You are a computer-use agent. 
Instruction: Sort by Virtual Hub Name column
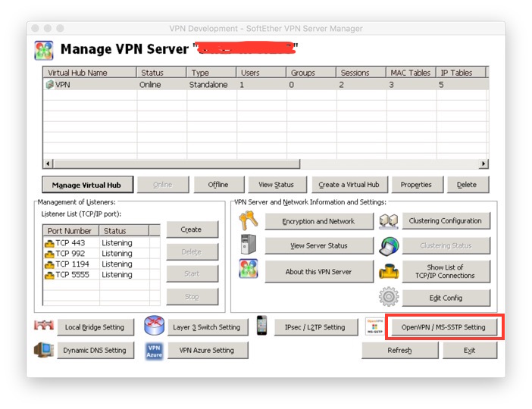89,73
